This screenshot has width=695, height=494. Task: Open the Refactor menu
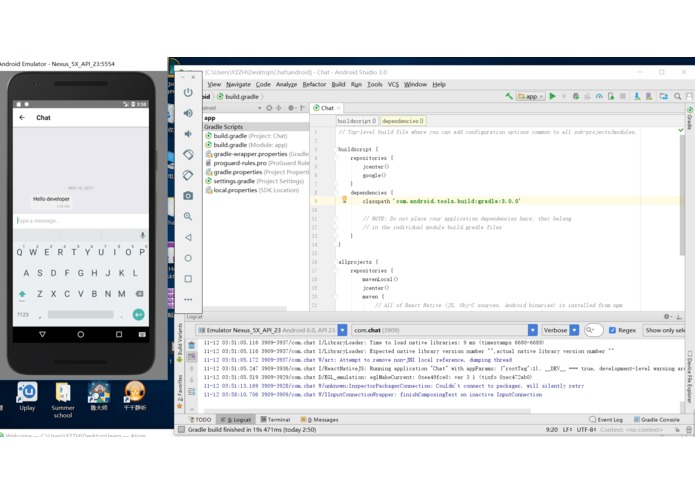coord(314,84)
